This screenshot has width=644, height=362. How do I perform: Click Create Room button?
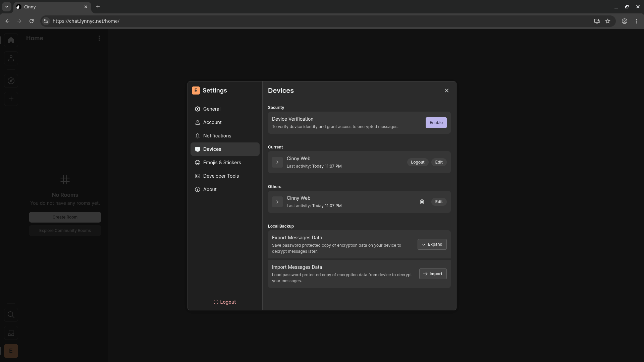(x=65, y=217)
